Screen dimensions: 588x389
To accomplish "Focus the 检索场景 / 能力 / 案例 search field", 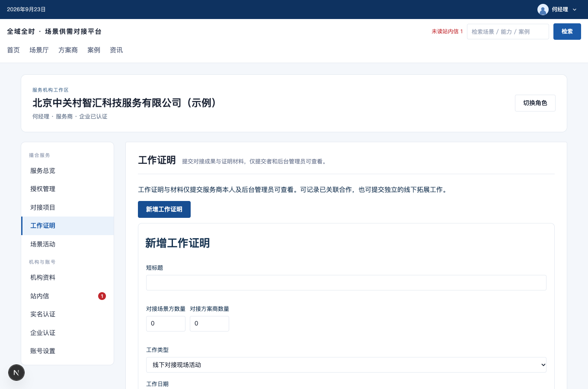I will click(x=508, y=32).
